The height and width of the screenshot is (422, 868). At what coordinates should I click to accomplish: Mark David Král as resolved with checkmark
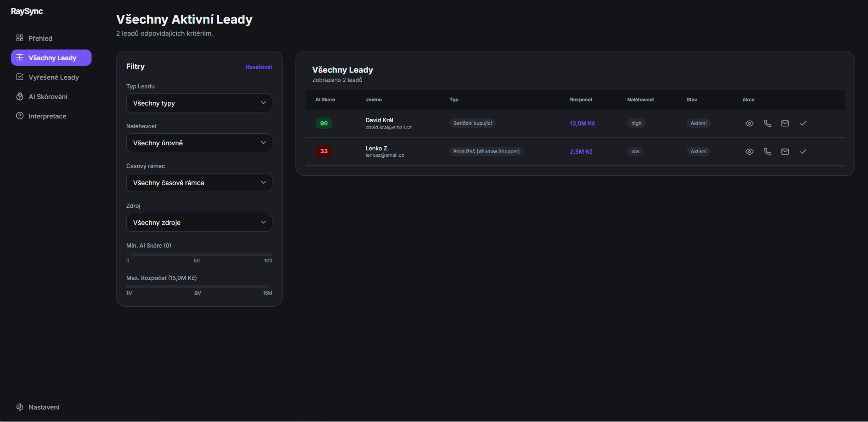(x=803, y=124)
